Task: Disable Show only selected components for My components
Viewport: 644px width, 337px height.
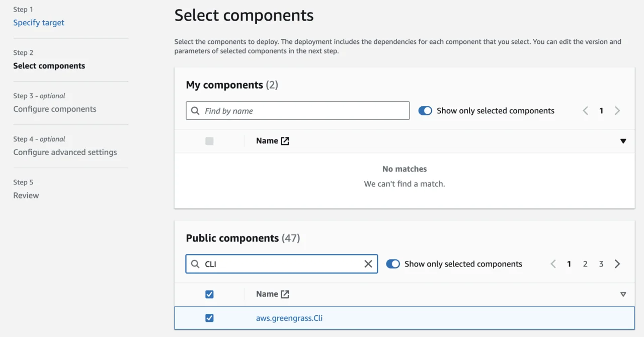Action: [425, 110]
